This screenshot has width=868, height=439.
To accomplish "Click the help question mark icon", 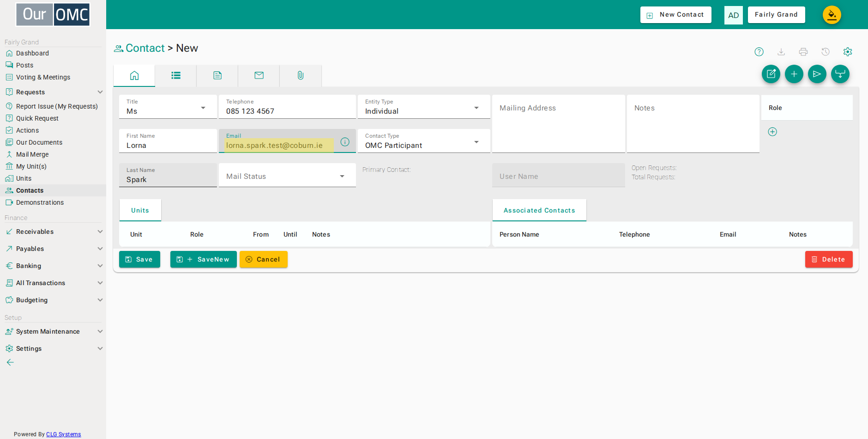I will [x=759, y=52].
